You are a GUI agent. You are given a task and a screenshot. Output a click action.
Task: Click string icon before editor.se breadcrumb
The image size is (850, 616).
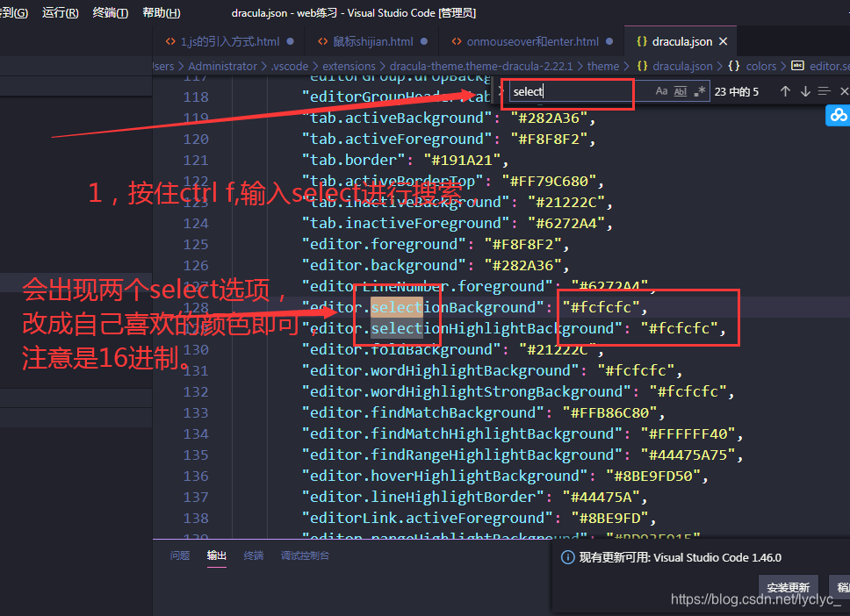tap(797, 66)
